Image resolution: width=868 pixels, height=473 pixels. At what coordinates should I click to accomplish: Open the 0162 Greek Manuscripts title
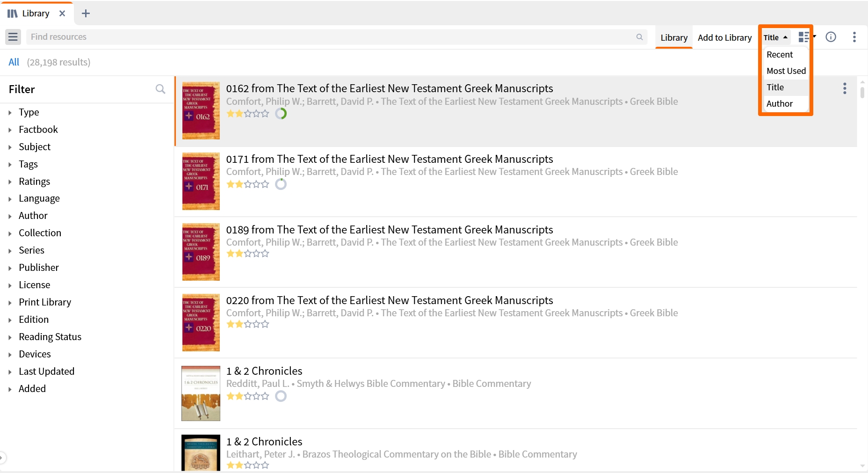coord(390,88)
